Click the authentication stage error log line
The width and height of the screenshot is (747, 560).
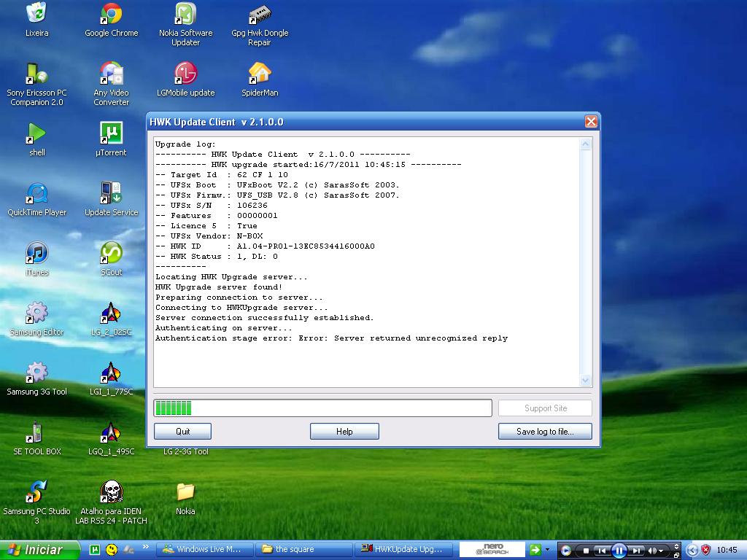click(332, 338)
